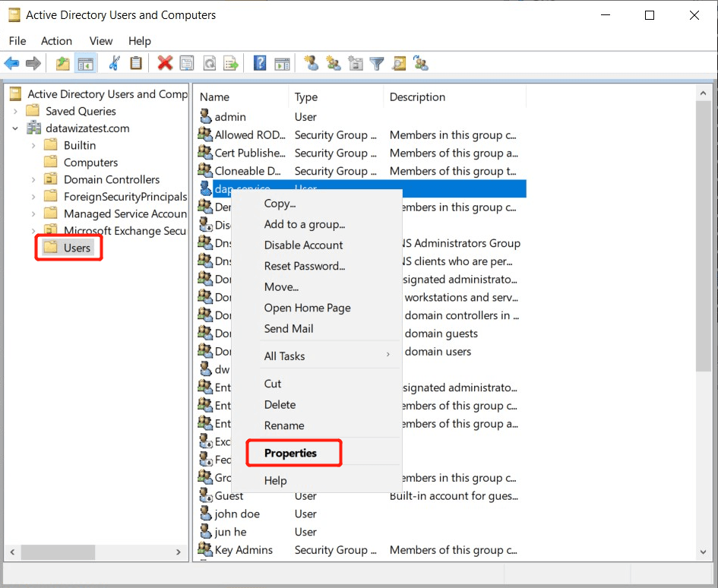718x588 pixels.
Task: Create new organizational unit toolbar icon
Action: [x=356, y=63]
